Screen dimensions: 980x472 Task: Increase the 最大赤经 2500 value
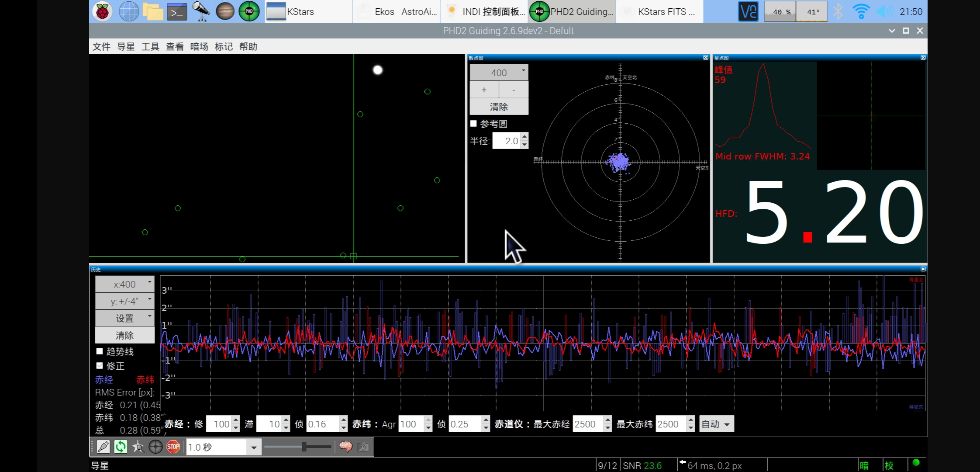pos(607,420)
